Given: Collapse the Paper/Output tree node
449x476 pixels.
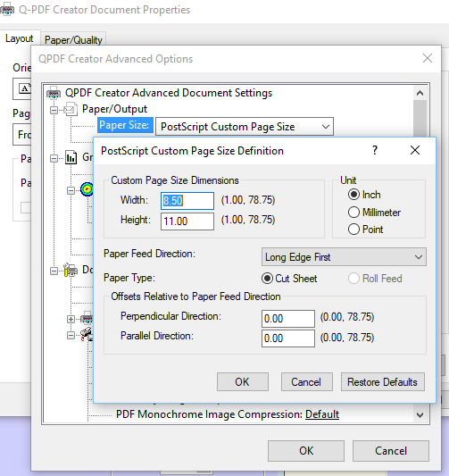Looking at the screenshot, I should tap(54, 110).
